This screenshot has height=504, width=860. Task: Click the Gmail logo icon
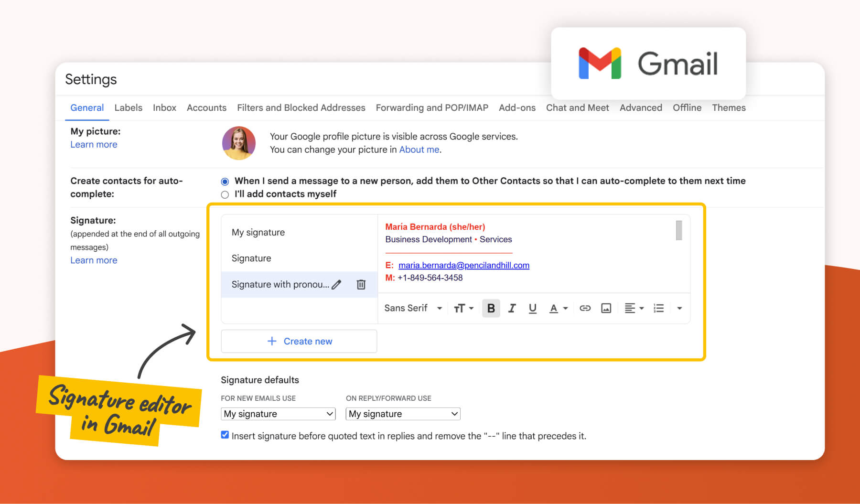[600, 63]
